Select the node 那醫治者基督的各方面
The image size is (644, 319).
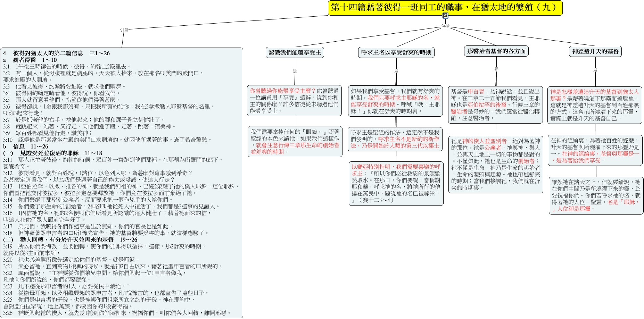(x=496, y=51)
